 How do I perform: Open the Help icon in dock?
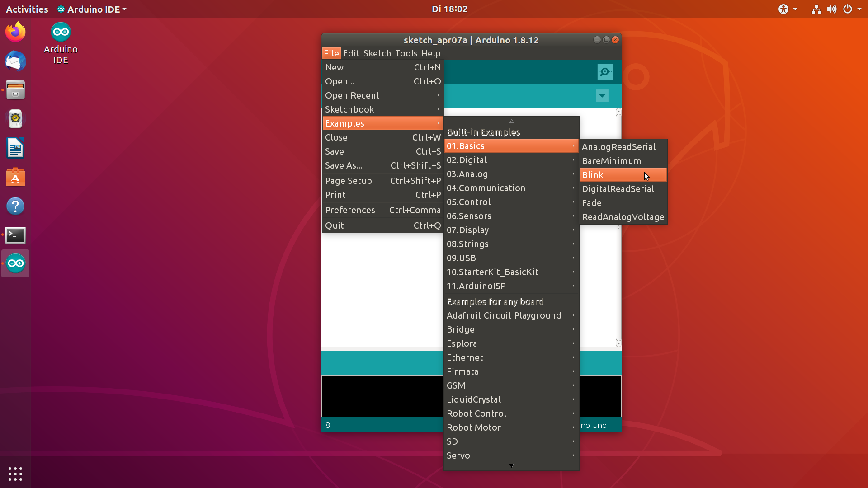coord(15,206)
